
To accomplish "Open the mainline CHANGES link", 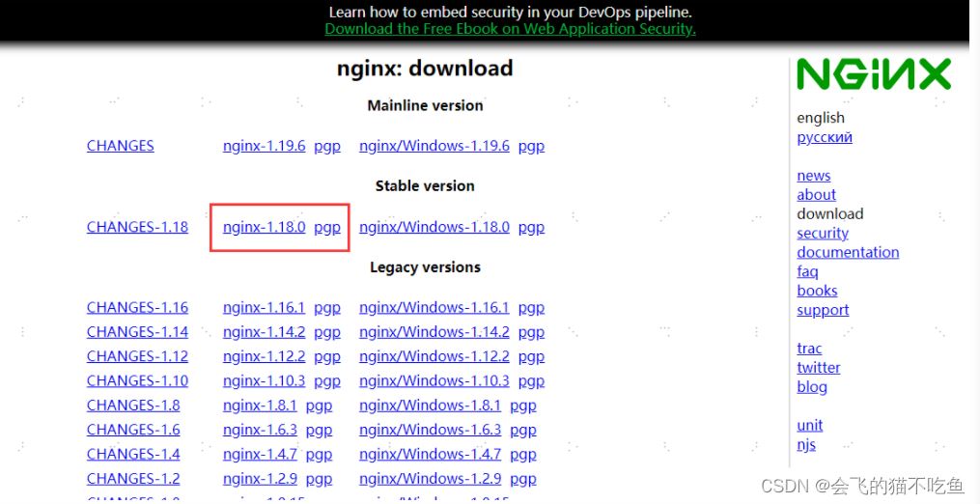I will (x=120, y=146).
